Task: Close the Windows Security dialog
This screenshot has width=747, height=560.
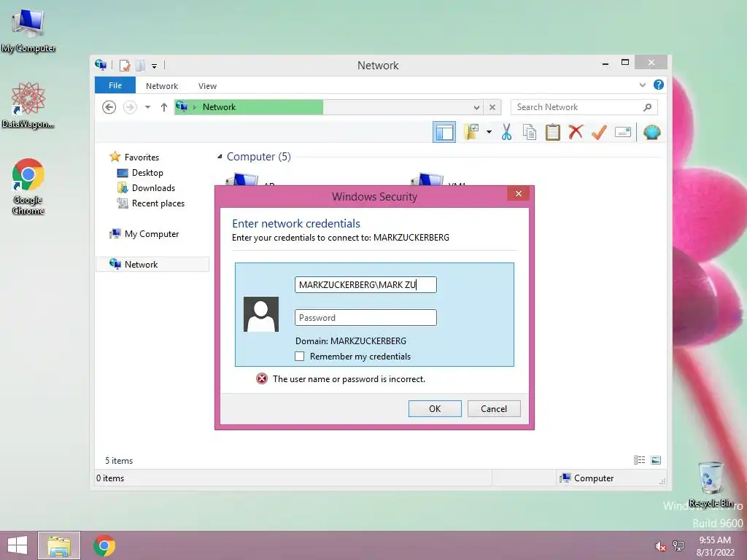Action: point(519,193)
